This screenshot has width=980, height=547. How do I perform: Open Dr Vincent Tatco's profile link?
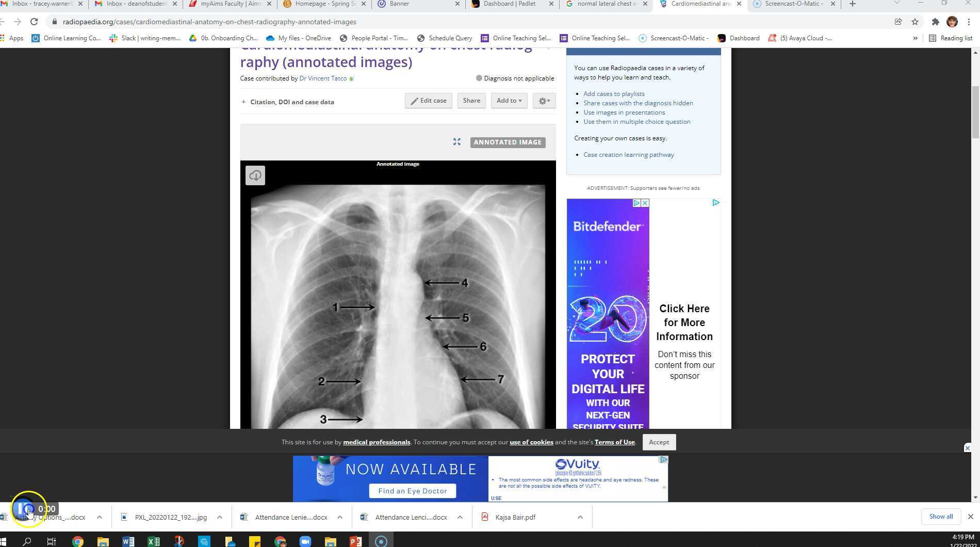click(323, 78)
